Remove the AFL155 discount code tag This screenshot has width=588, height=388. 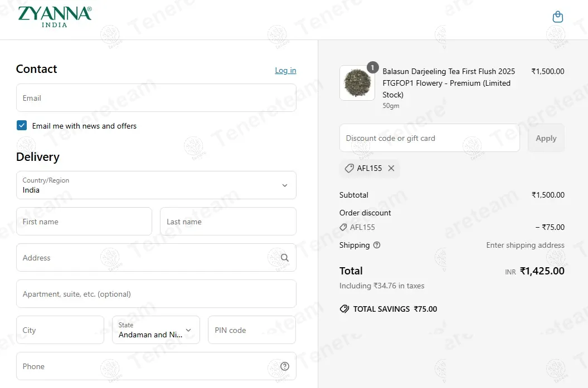(391, 168)
